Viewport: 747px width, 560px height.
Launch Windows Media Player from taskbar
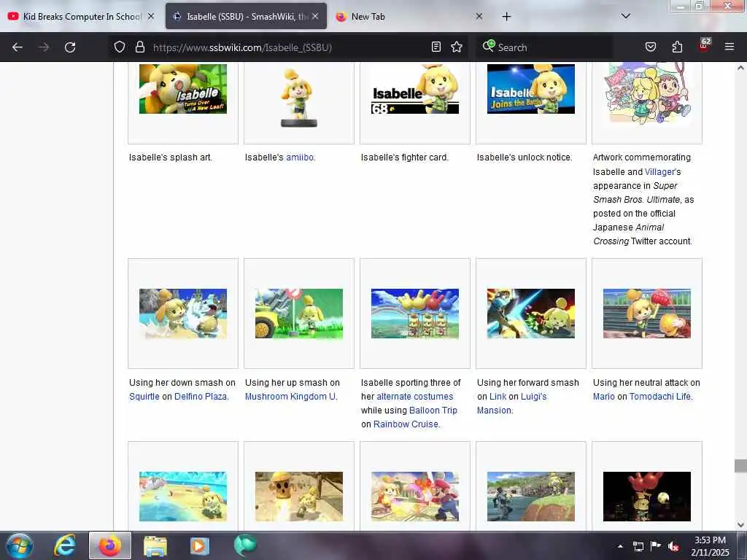coord(200,545)
